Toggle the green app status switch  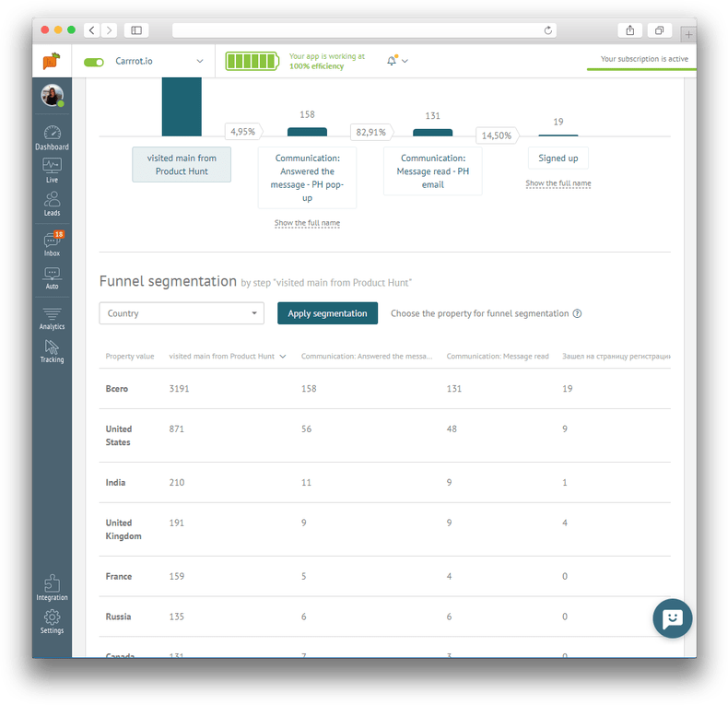coord(94,62)
